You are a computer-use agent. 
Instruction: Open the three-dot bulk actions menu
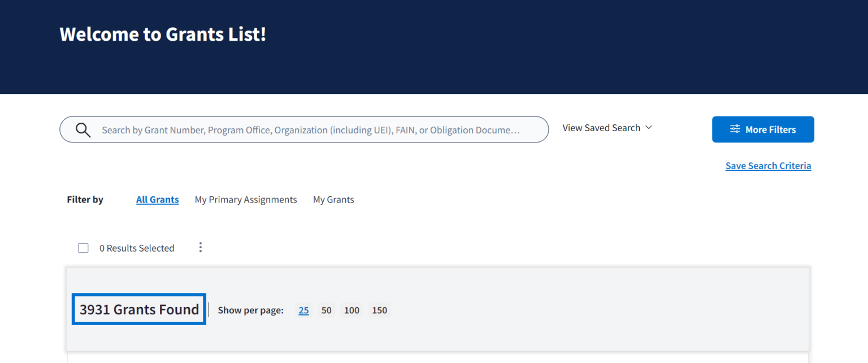[x=200, y=248]
